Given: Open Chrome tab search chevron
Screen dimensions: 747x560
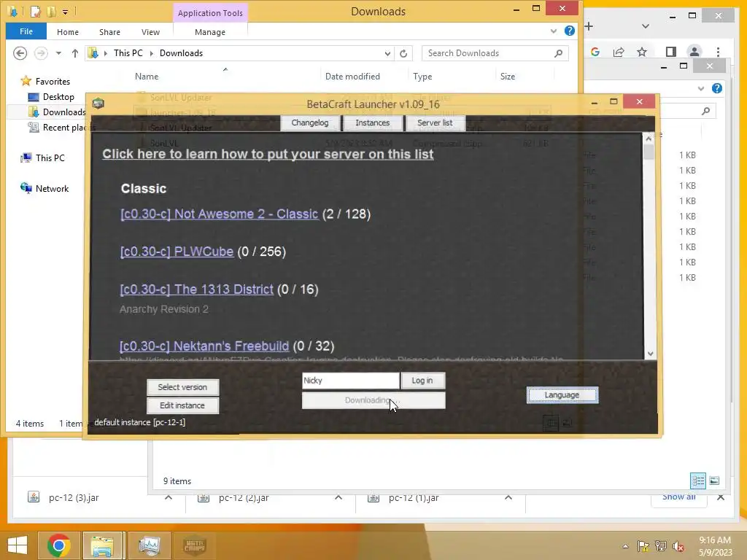Looking at the screenshot, I should tap(646, 26).
